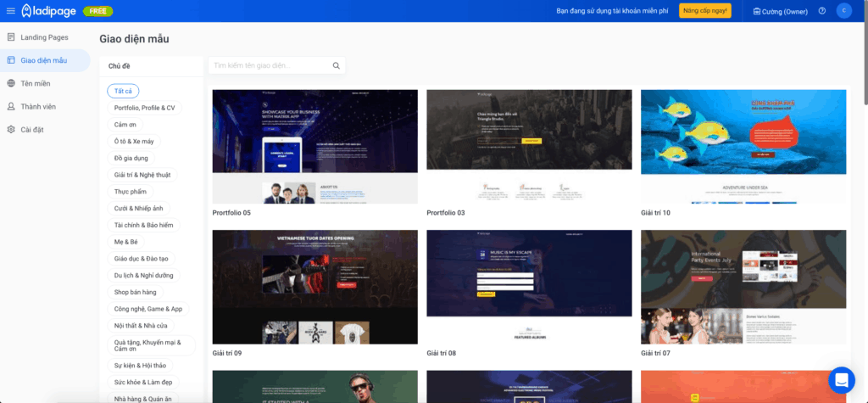Open the chat support bubble

tap(841, 379)
